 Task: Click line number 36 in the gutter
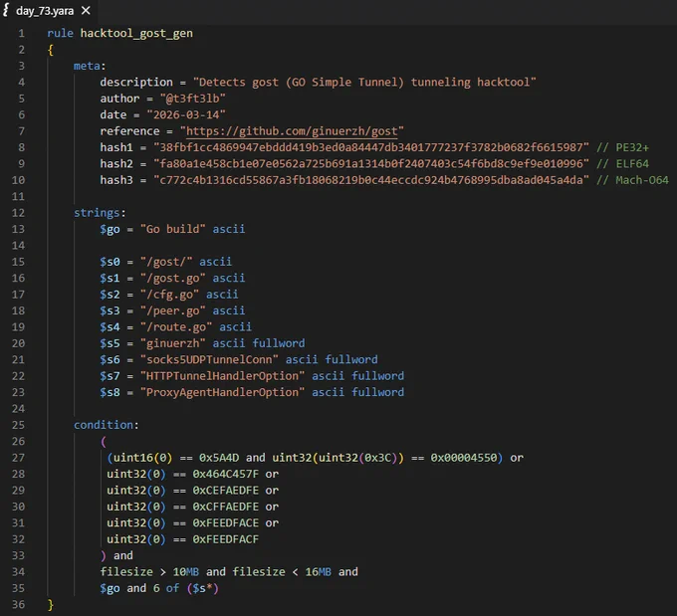tap(18, 604)
